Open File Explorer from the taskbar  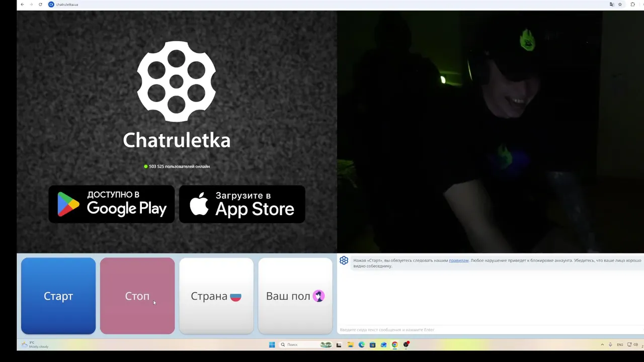pos(350,344)
